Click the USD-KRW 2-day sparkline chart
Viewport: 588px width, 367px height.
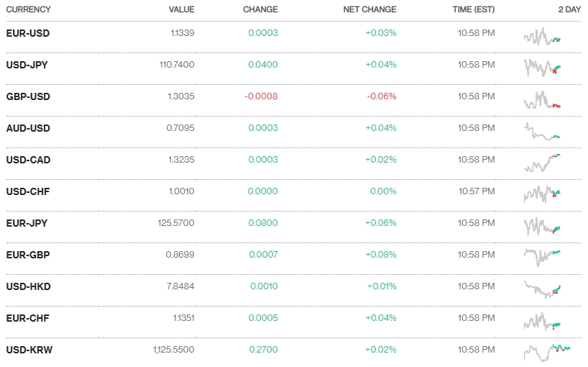click(546, 351)
